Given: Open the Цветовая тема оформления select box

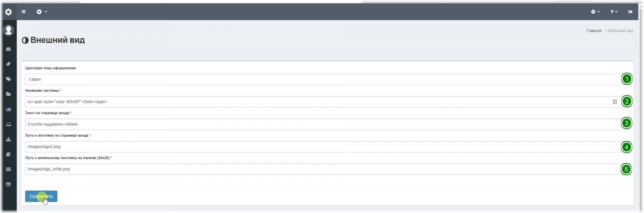Looking at the screenshot, I should pos(322,79).
